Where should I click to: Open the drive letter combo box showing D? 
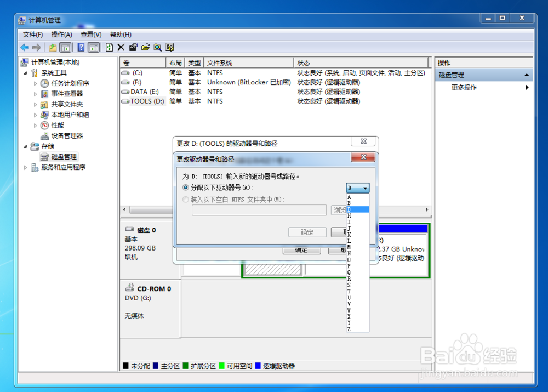(358, 188)
